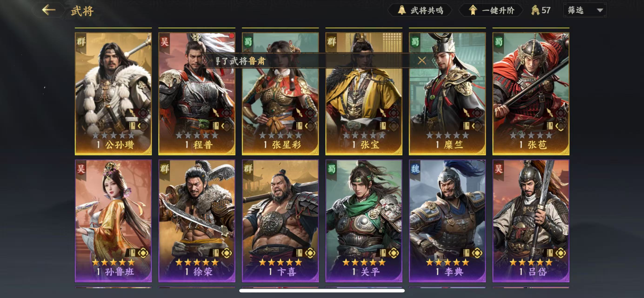The image size is (644, 298).
Task: Tap the bell icon for 武将共鸣
Action: click(x=401, y=10)
